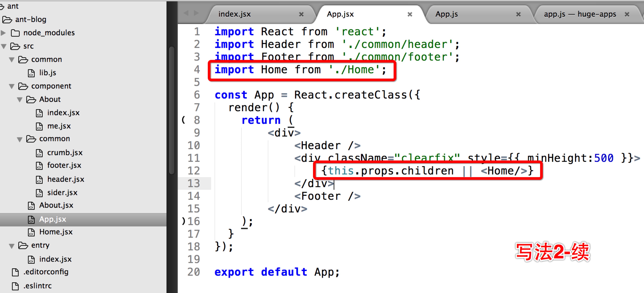Open header.jsx in the sidebar
The image size is (644, 293).
[x=65, y=179]
